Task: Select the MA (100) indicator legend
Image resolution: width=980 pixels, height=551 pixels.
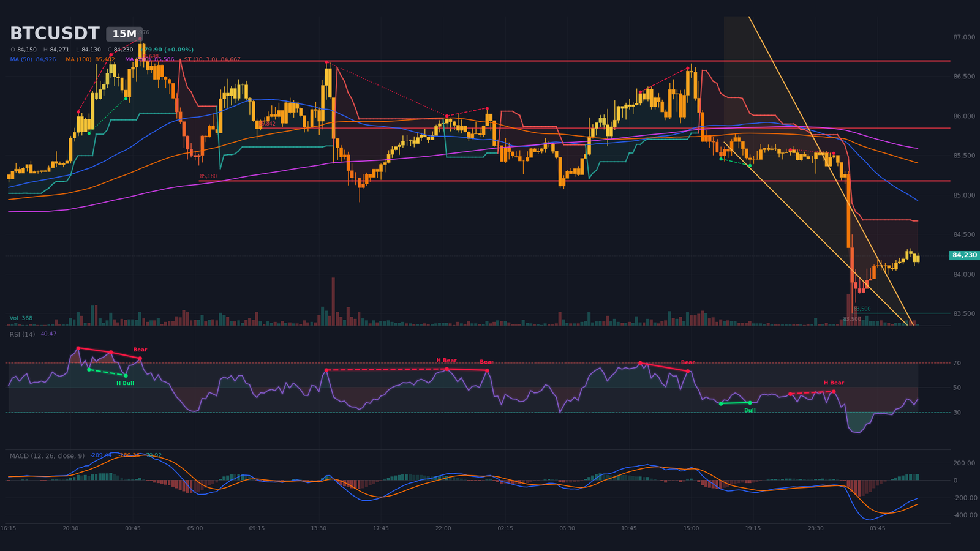Action: pyautogui.click(x=91, y=59)
